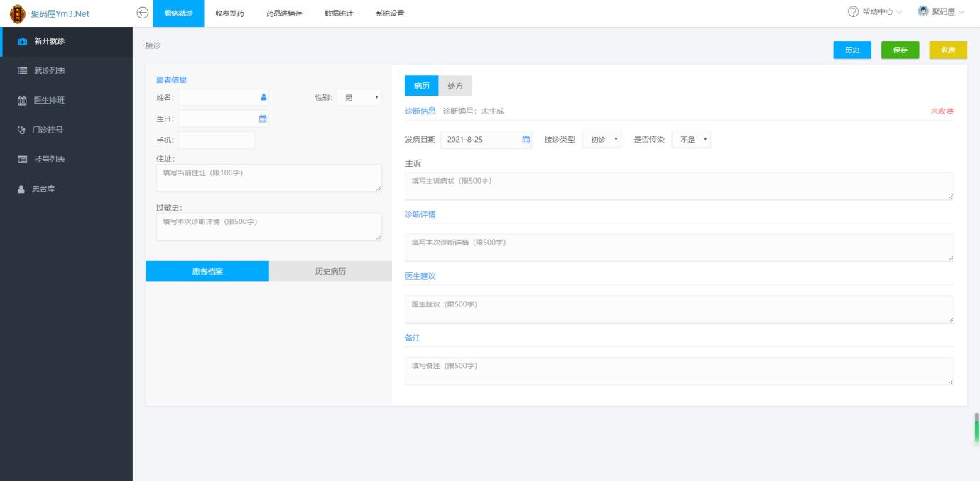Click the 挂号列表 sidebar icon
The image size is (980, 481).
click(x=22, y=160)
